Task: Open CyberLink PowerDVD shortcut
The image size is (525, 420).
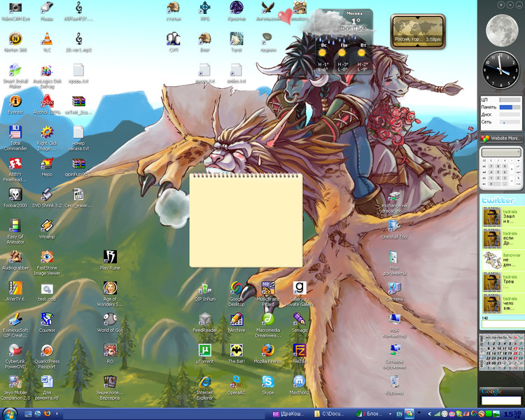Action: (x=15, y=356)
